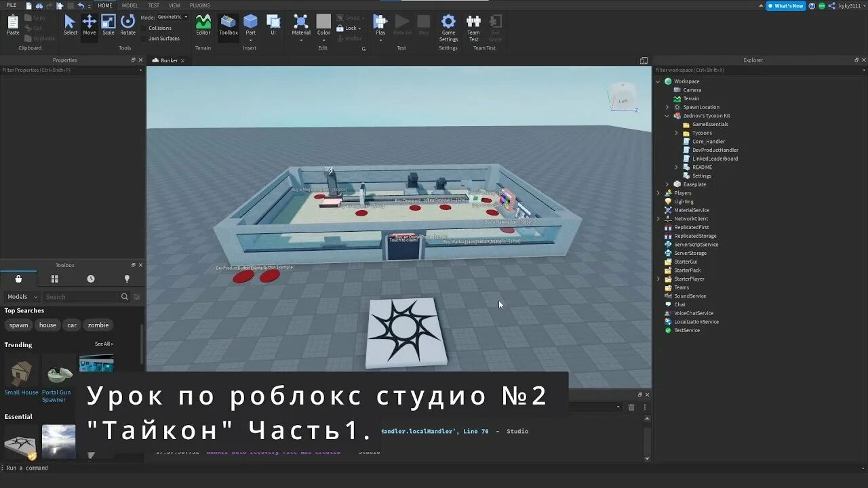
Task: Expand the Players service
Action: click(x=658, y=193)
